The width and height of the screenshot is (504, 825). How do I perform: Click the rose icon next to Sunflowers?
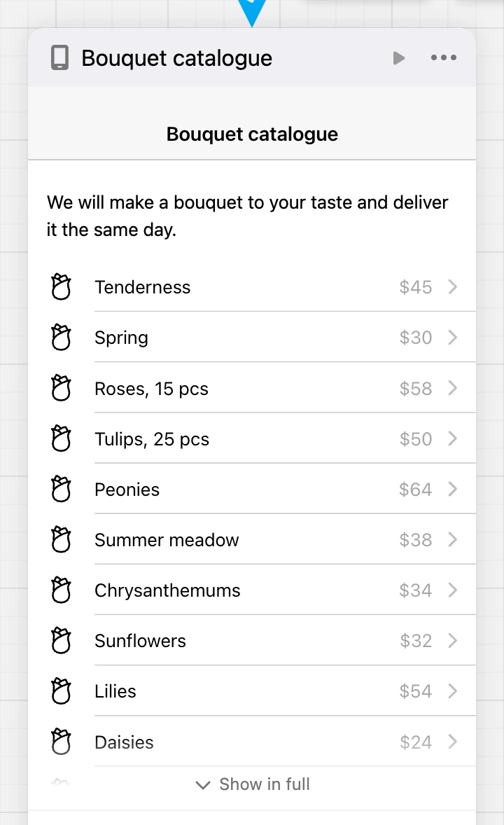pyautogui.click(x=61, y=640)
